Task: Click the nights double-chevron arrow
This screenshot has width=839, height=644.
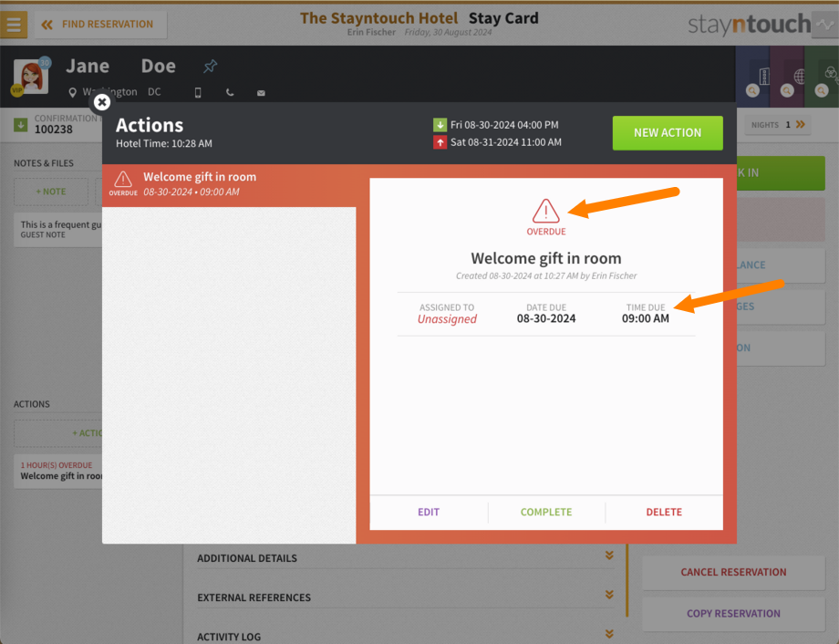Action: pyautogui.click(x=801, y=125)
